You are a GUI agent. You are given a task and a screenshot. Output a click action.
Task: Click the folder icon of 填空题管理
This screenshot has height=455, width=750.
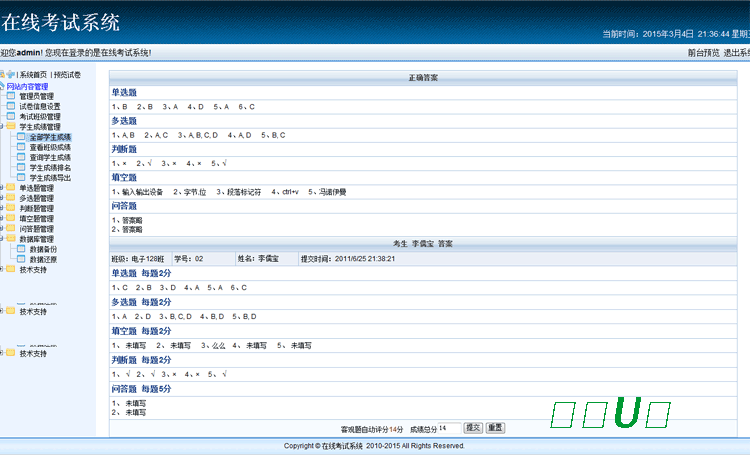[x=11, y=218]
